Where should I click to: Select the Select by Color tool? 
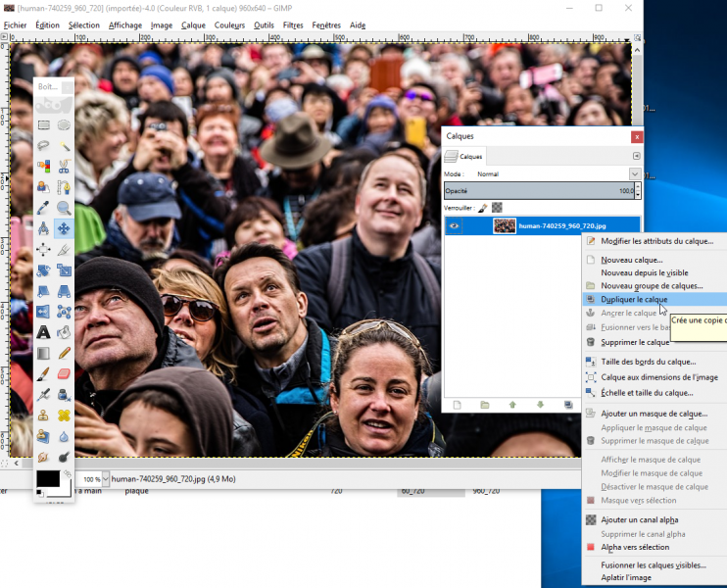pyautogui.click(x=43, y=166)
